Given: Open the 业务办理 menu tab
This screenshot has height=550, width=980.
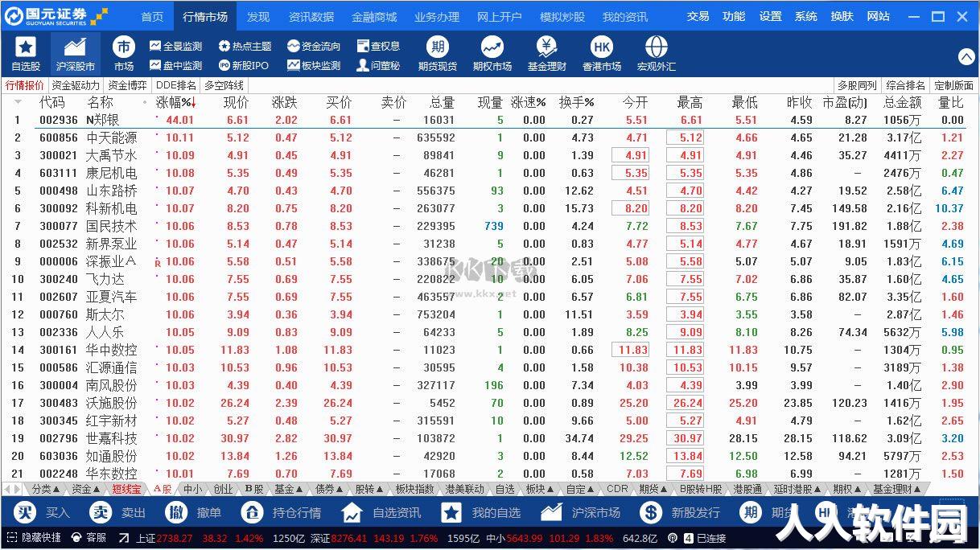Looking at the screenshot, I should click(x=437, y=16).
